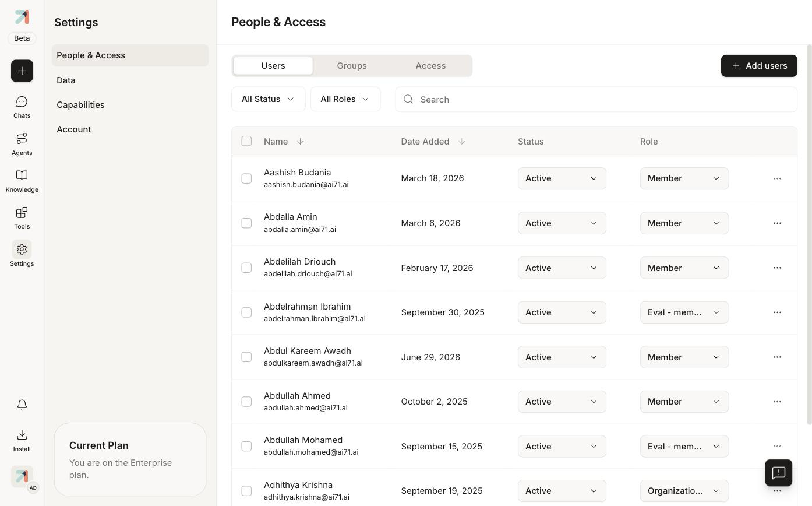Open Adhithya Krishna's Organization role dropdown
Screen dimensions: 812x506
[684, 491]
